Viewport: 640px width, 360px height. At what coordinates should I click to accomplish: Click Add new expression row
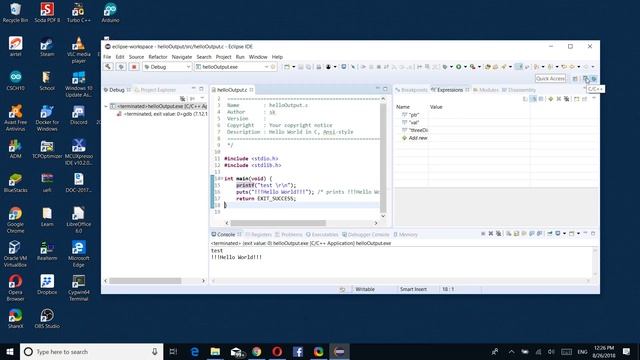415,138
